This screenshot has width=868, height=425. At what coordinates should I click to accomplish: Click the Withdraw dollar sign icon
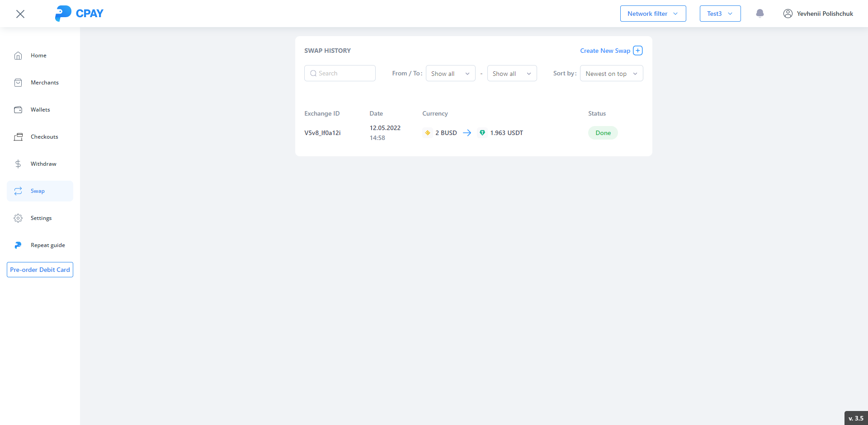pos(18,164)
